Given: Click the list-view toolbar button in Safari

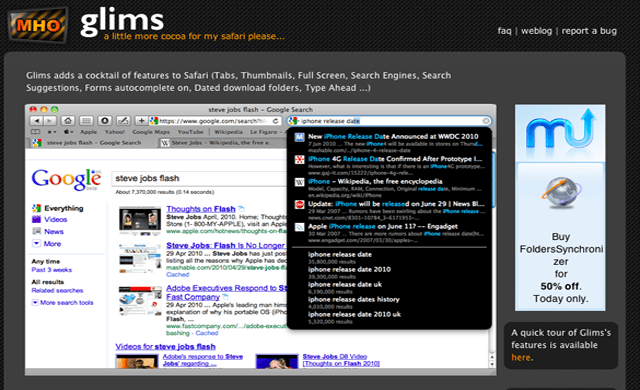Looking at the screenshot, I should pos(86,121).
